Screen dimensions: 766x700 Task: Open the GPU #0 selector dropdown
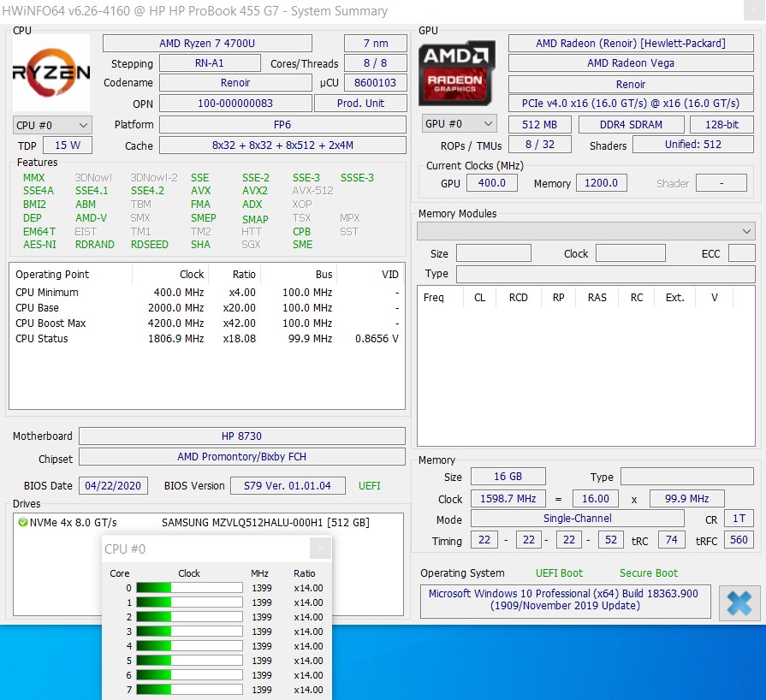(459, 124)
